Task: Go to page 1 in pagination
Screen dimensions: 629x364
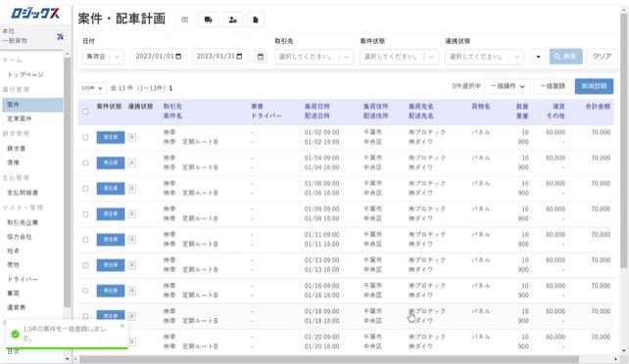Action: pyautogui.click(x=170, y=88)
